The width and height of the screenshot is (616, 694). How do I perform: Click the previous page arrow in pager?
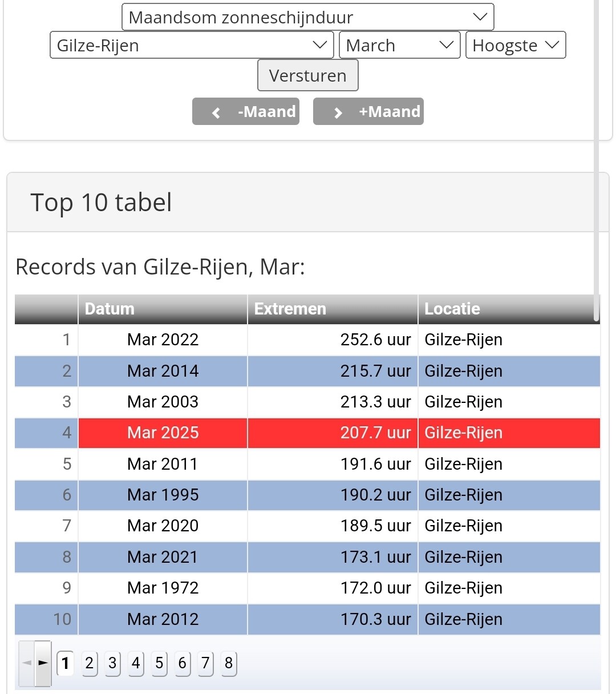click(x=27, y=663)
